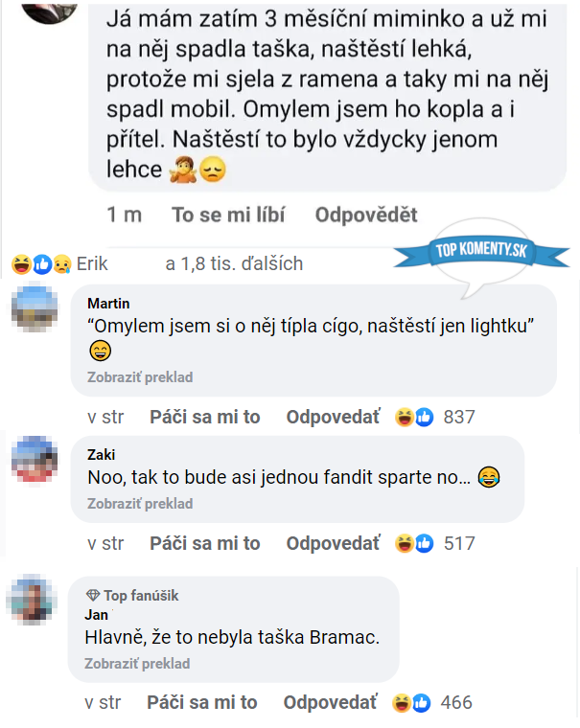
Task: Like Jan's comment with 'Páči sa mi to'
Action: [x=202, y=702]
